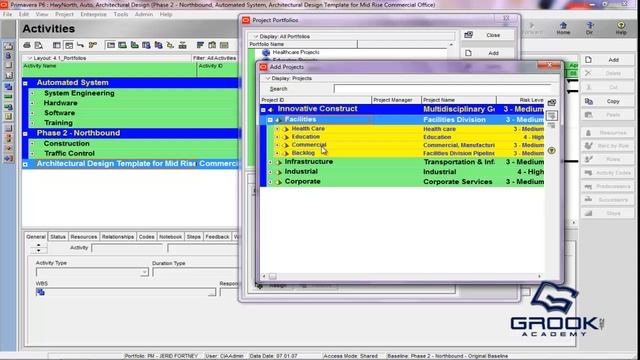Expand the Corporate EPS node
Image resolution: width=640 pixels, height=360 pixels.
click(270, 182)
